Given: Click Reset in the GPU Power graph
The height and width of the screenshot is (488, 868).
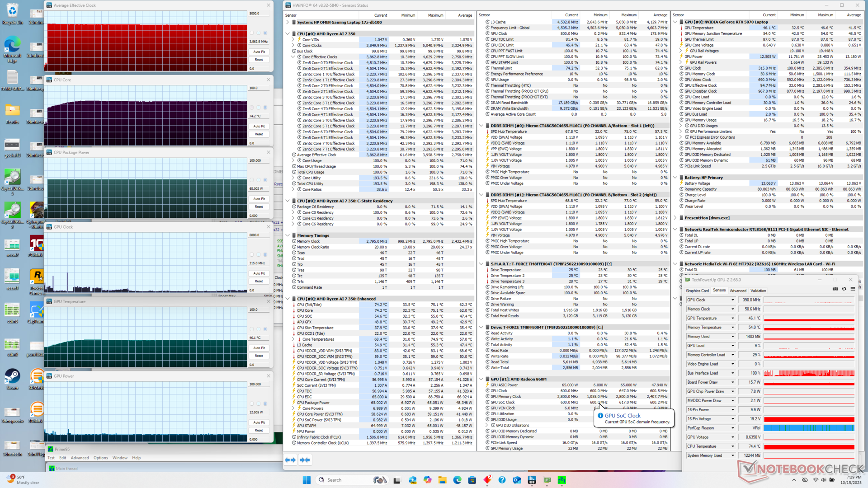Looking at the screenshot, I should tap(259, 431).
